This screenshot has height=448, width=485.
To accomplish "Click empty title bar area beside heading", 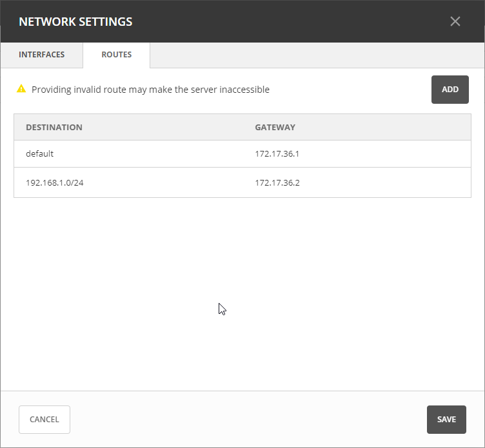I will point(290,21).
